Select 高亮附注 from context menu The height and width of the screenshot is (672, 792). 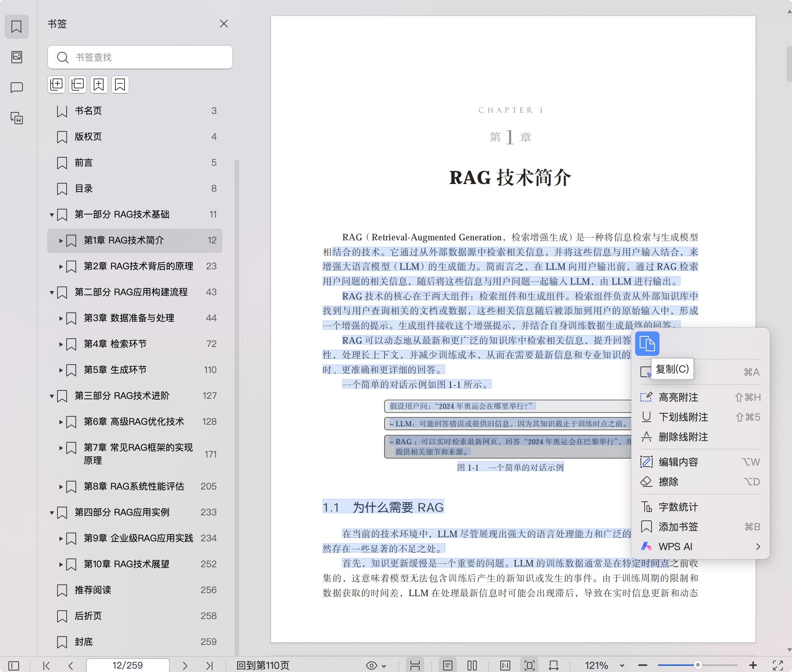point(678,397)
